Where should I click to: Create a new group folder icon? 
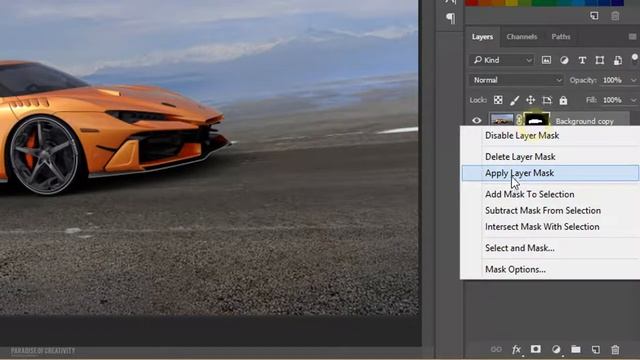[576, 349]
